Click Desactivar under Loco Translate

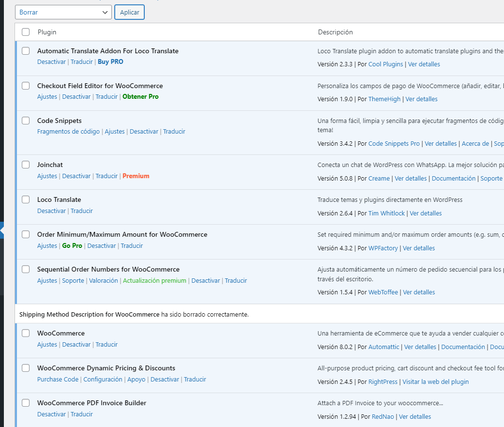(51, 211)
